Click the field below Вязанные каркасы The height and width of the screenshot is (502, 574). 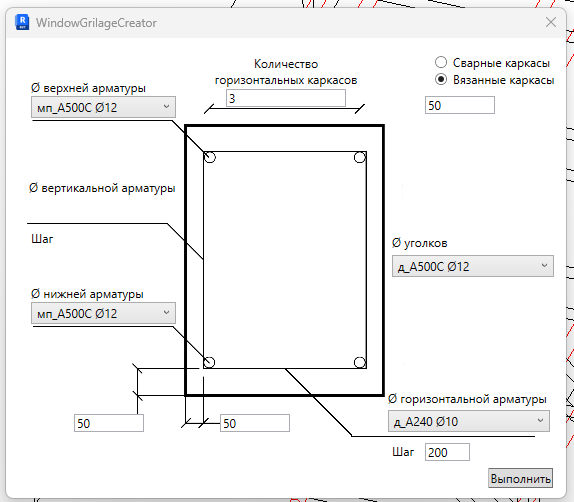tap(460, 105)
